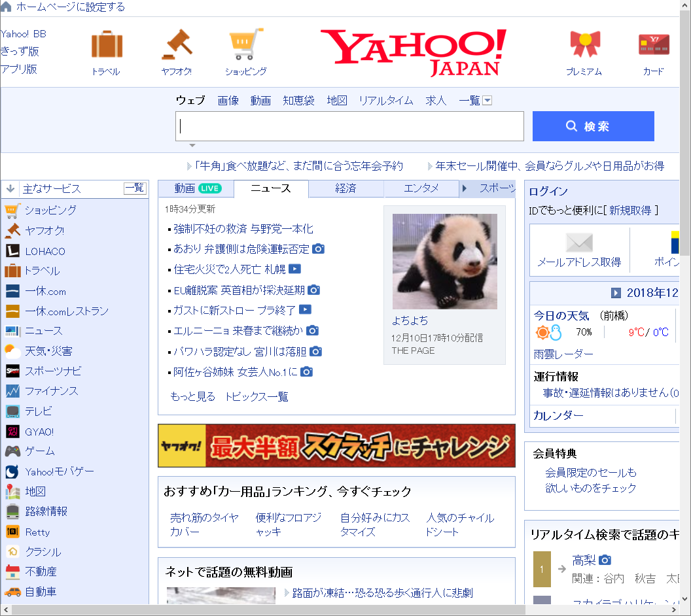Click the Travel suitcase icon in header
Viewport: 691px width, 616px height.
pos(107,46)
